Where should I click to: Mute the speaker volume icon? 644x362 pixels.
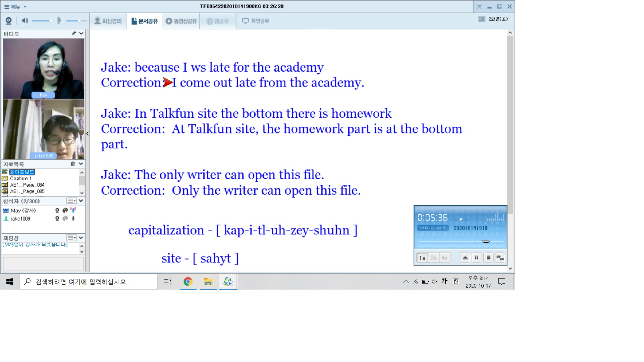[x=24, y=21]
